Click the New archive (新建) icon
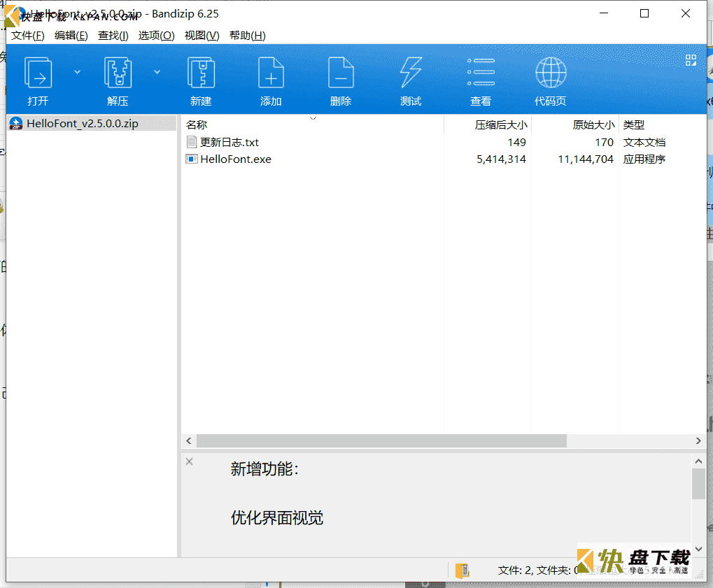Image resolution: width=713 pixels, height=588 pixels. [201, 72]
